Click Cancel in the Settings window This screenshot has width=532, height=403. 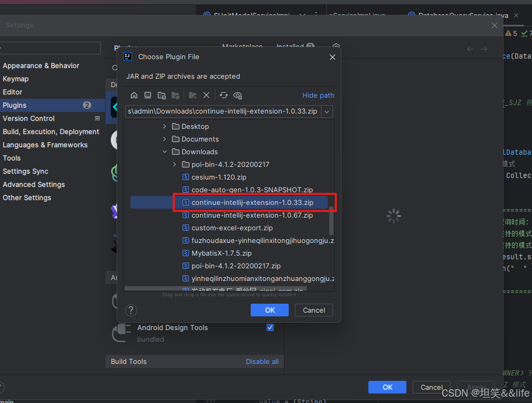tap(432, 387)
